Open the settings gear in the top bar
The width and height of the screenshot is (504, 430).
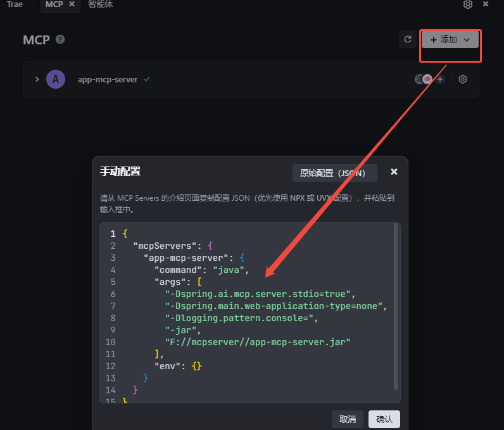(x=468, y=4)
